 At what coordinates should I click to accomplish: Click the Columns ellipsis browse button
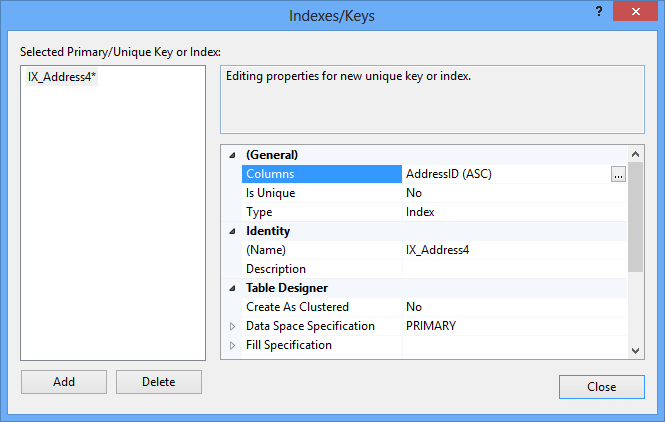pos(618,175)
